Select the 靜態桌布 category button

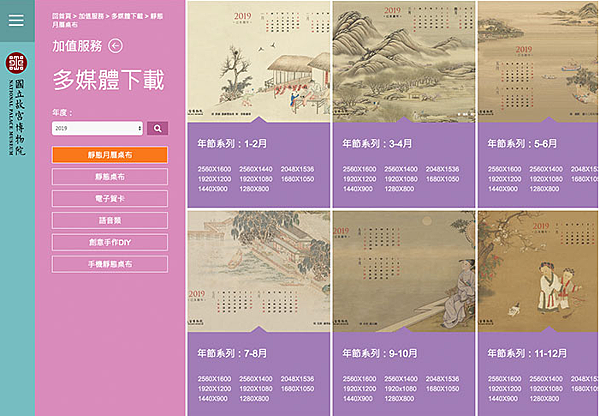click(x=110, y=177)
